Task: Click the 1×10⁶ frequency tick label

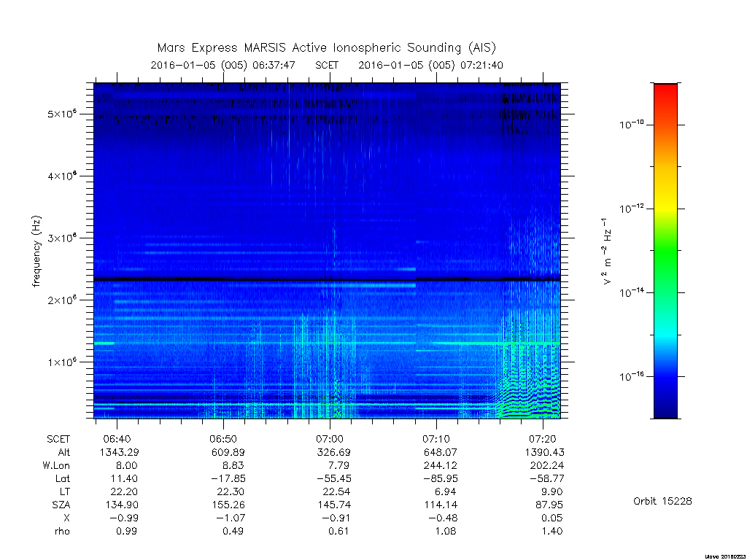Action: (x=62, y=362)
